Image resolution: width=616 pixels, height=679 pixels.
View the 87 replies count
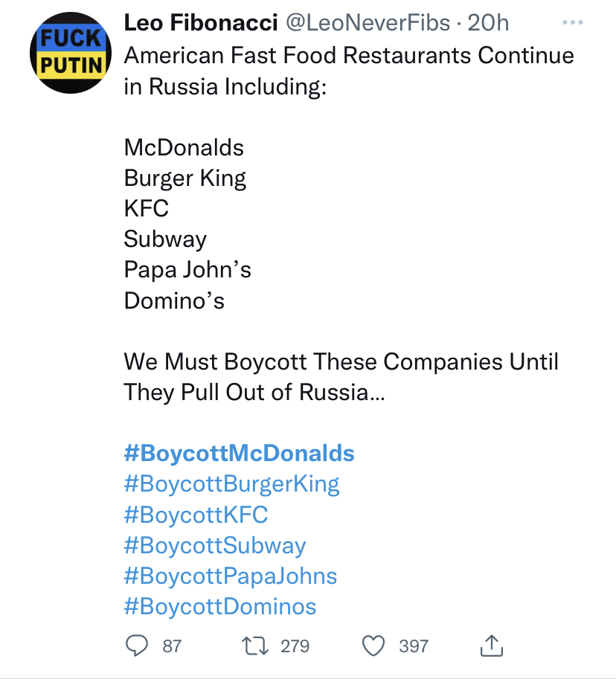172,646
